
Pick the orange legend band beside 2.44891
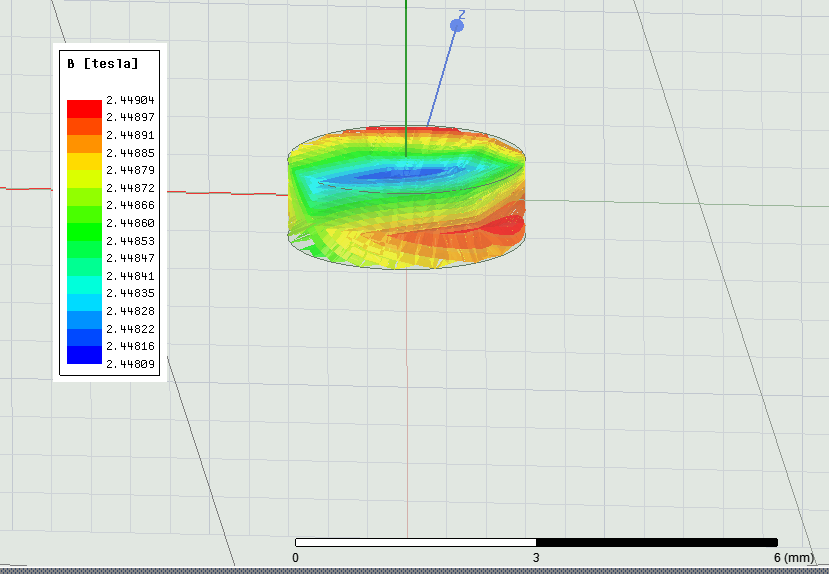point(85,144)
